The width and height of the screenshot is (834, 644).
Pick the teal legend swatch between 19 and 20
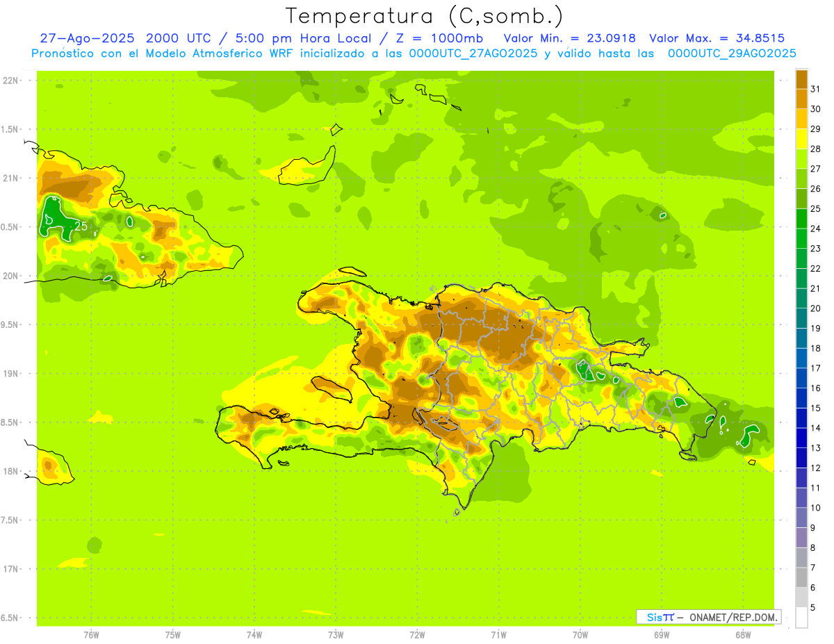tap(801, 317)
